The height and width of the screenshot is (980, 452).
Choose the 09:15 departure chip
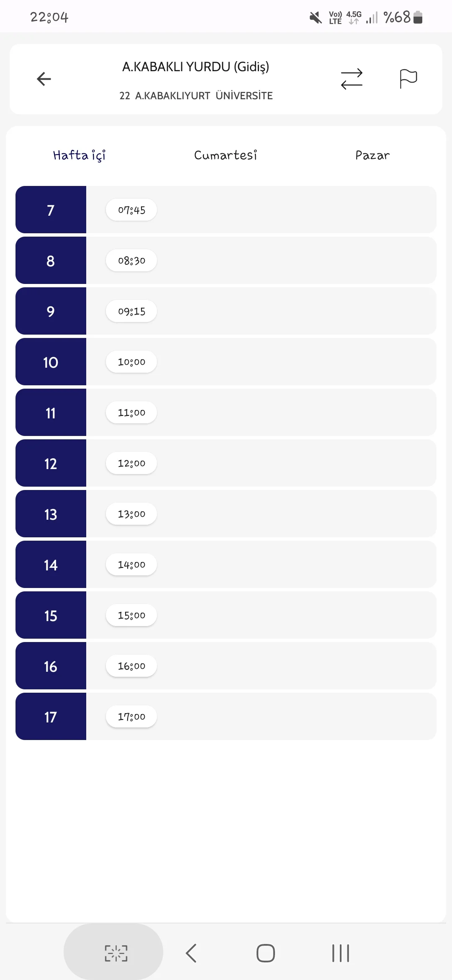[131, 311]
